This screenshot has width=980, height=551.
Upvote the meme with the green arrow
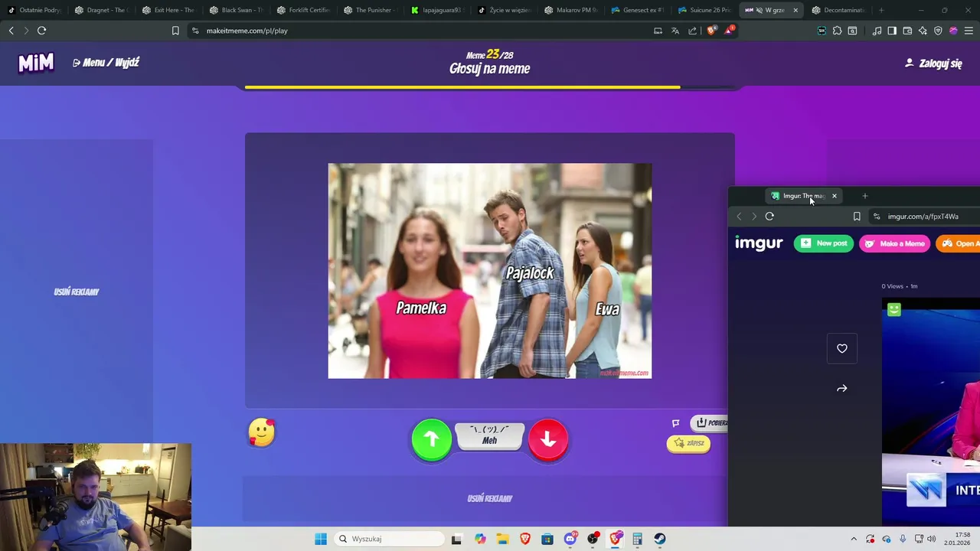coord(432,439)
